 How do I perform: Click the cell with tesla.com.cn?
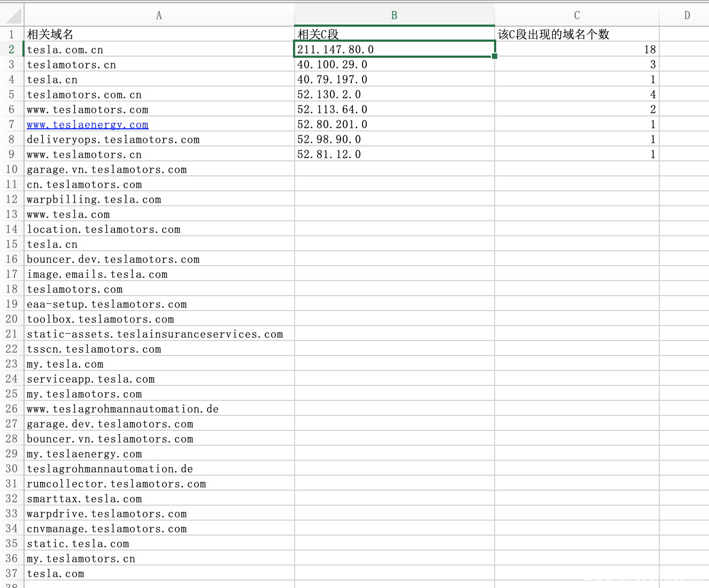point(159,50)
